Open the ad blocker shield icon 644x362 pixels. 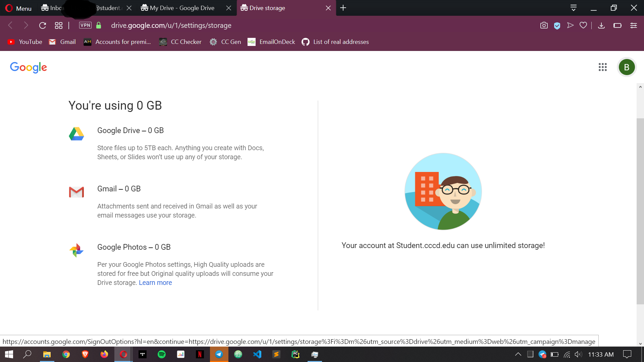(x=557, y=25)
